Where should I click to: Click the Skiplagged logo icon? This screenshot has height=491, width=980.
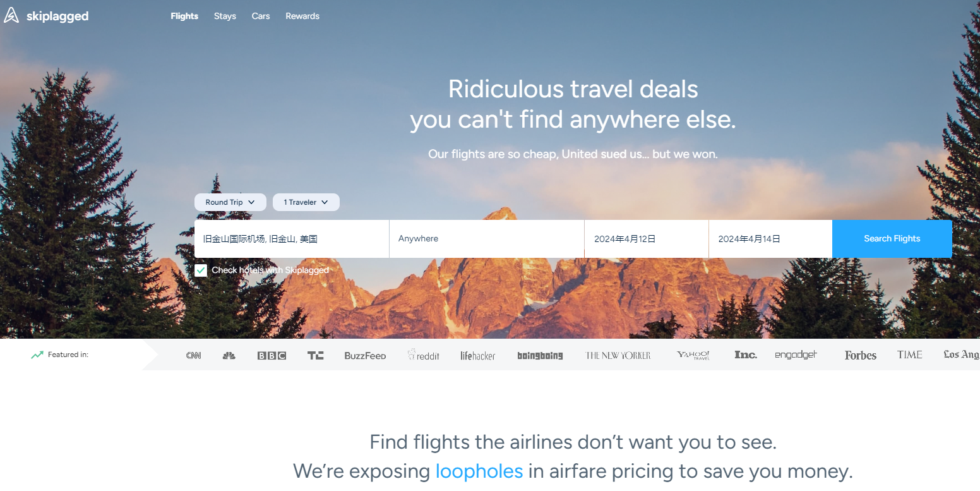(11, 16)
